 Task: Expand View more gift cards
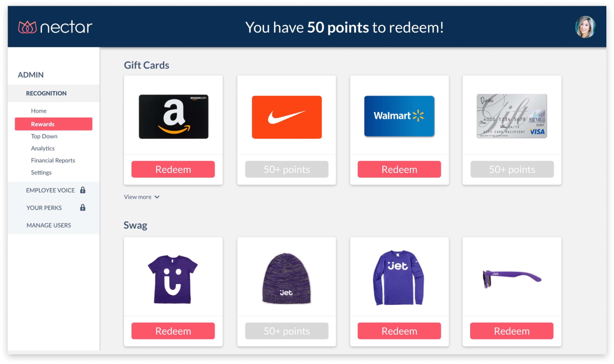[142, 197]
